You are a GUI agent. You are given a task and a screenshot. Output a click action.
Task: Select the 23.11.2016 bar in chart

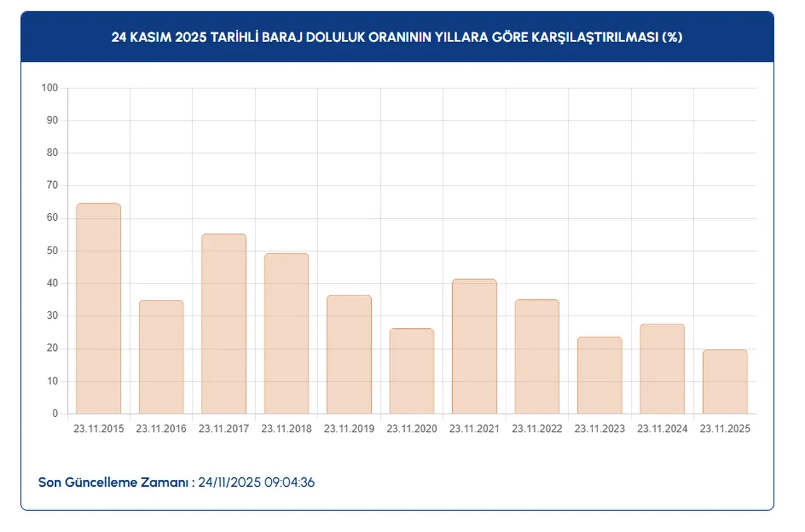(161, 357)
